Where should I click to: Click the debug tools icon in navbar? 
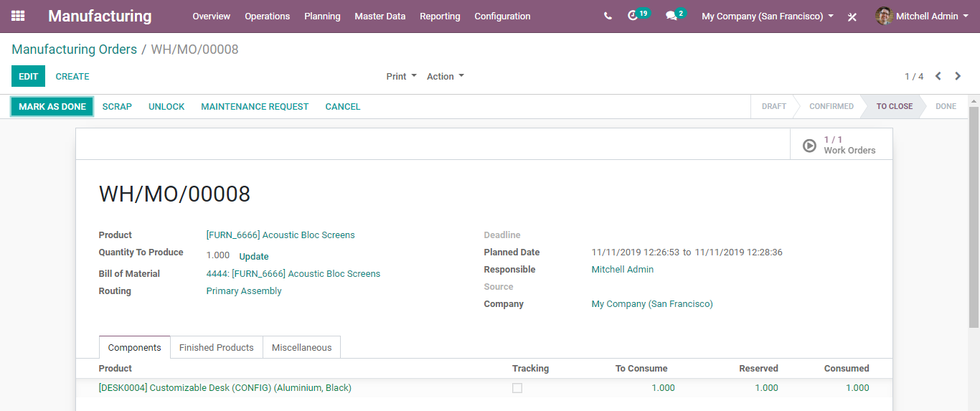(852, 16)
